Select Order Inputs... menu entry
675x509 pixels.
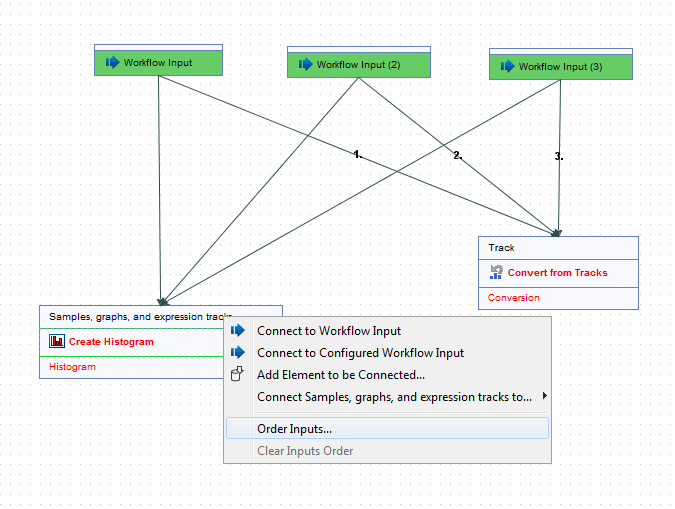387,428
